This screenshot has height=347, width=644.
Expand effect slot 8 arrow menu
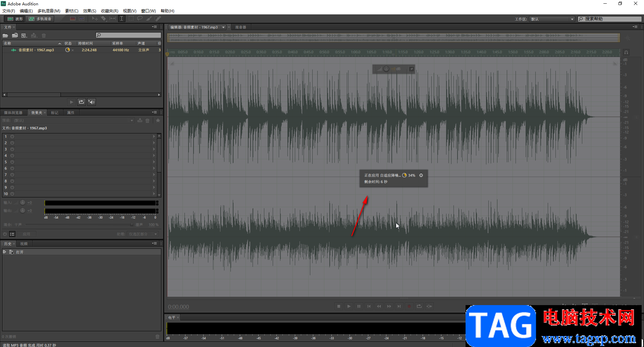coord(154,181)
